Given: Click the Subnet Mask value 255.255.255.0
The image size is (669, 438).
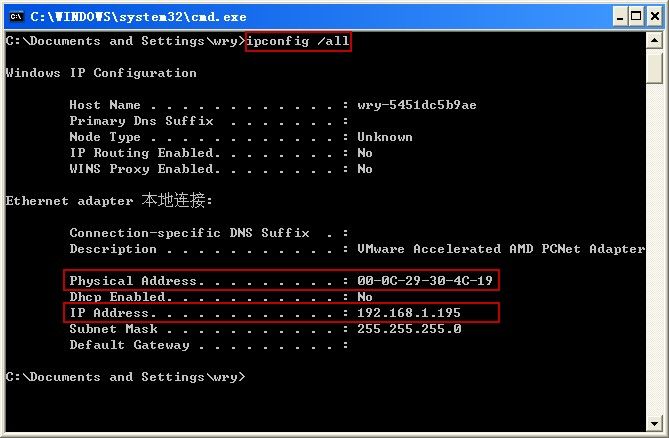Looking at the screenshot, I should point(409,329).
